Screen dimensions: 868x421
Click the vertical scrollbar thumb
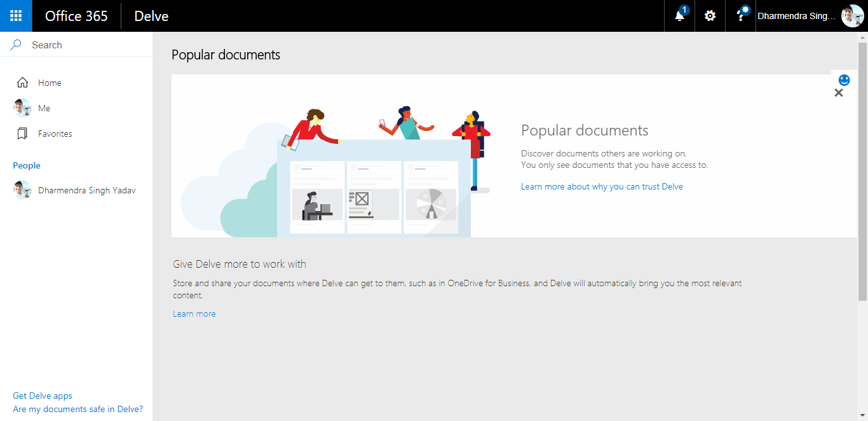[862, 172]
